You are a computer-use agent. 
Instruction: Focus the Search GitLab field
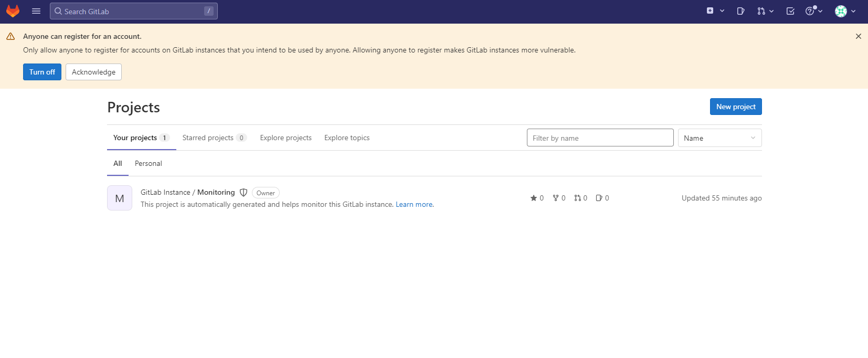[134, 11]
